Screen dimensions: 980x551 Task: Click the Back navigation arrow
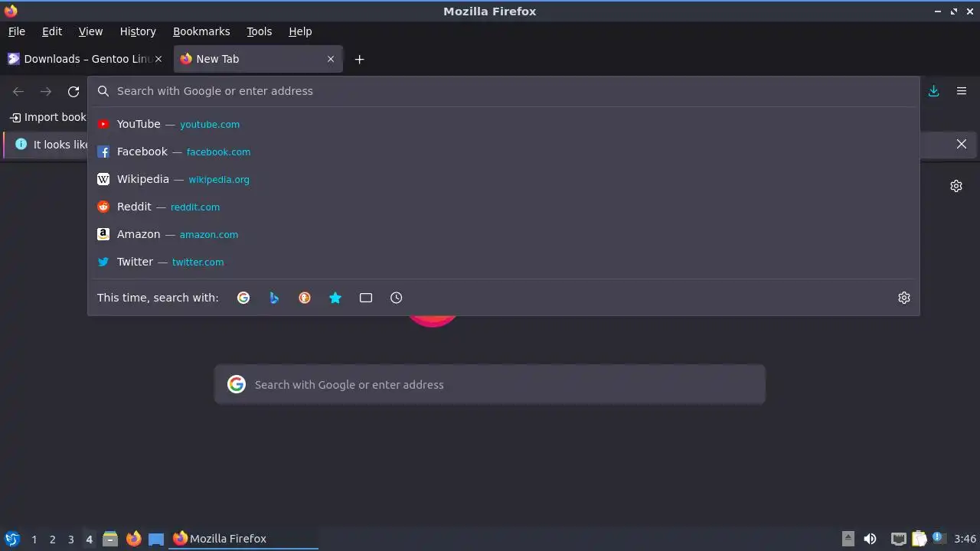18,91
